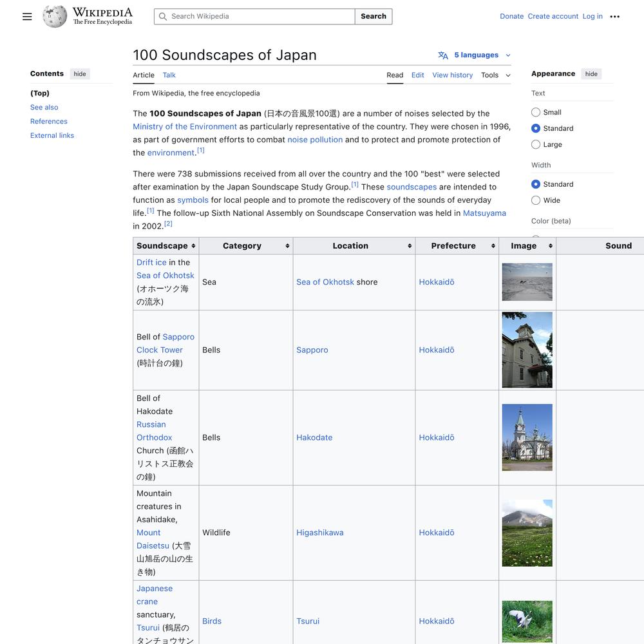644x644 pixels.
Task: Open the symbols link
Action: [x=193, y=200]
